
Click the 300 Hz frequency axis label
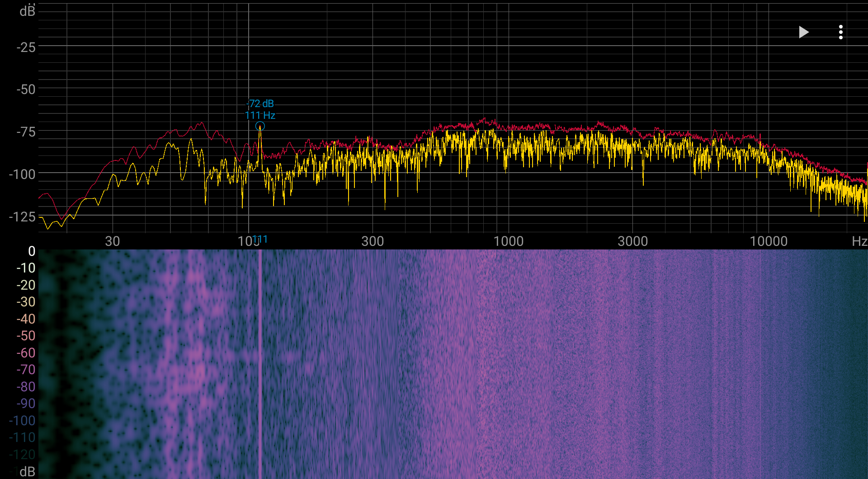click(x=373, y=241)
